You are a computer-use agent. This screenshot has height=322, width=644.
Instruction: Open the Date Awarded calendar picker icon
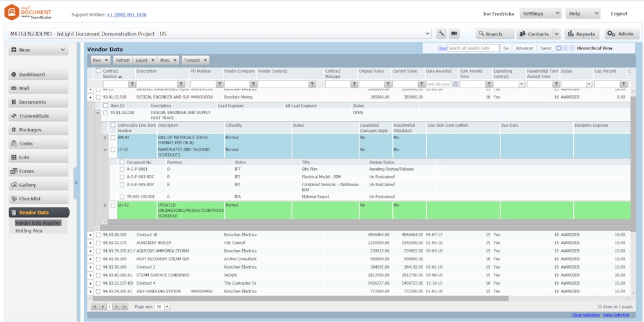[x=455, y=84]
